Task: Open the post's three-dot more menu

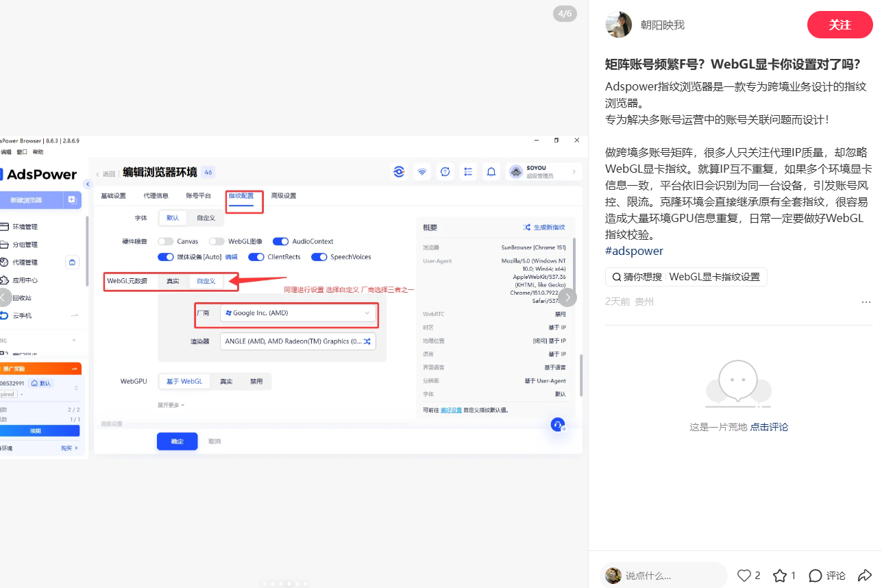Action: [866, 302]
